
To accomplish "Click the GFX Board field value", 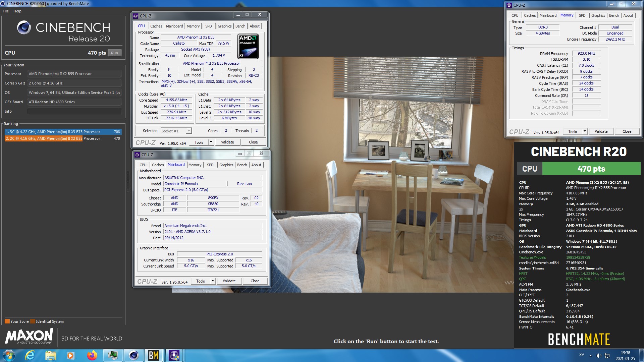I will (x=74, y=102).
